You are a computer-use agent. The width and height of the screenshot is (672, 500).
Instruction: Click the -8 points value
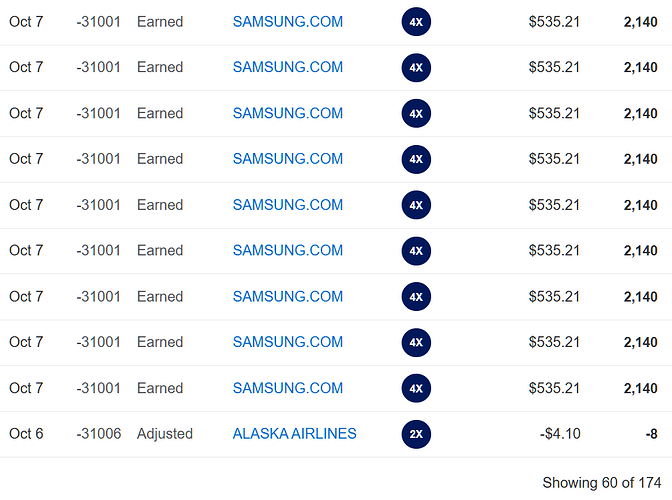649,434
